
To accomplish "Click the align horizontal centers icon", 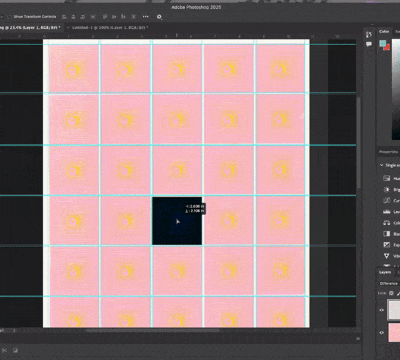I will tap(73, 16).
